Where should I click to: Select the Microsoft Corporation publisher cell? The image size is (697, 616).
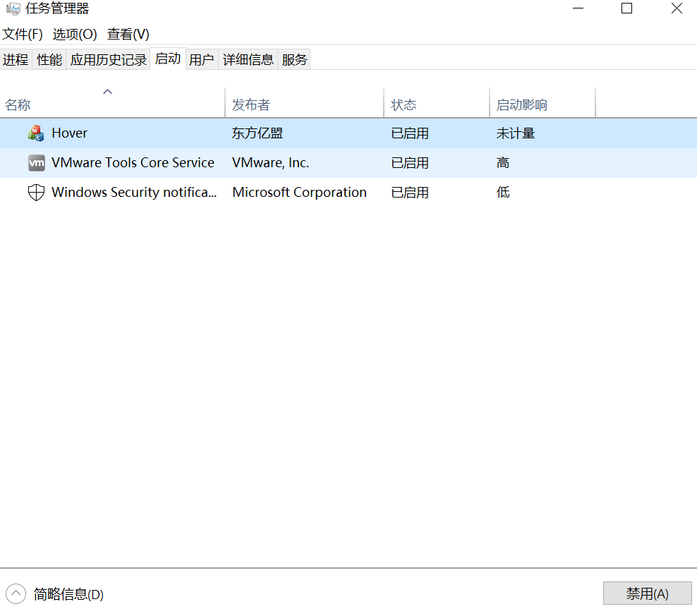tap(299, 193)
